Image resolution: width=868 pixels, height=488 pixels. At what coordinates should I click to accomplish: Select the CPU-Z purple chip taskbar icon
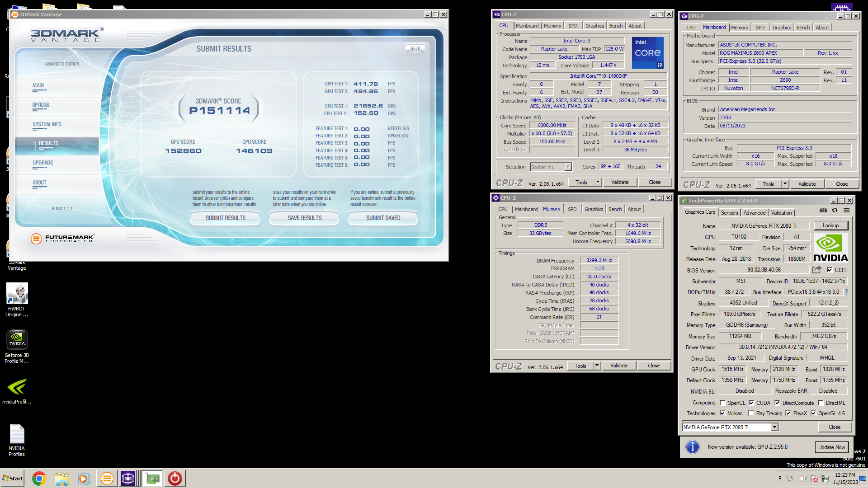coord(128,479)
